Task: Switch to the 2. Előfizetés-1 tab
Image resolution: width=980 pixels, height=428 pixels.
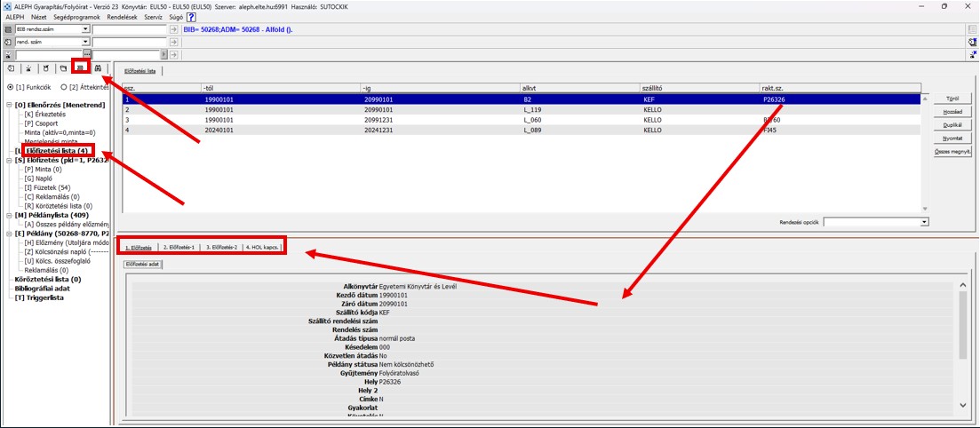Action: tap(179, 247)
